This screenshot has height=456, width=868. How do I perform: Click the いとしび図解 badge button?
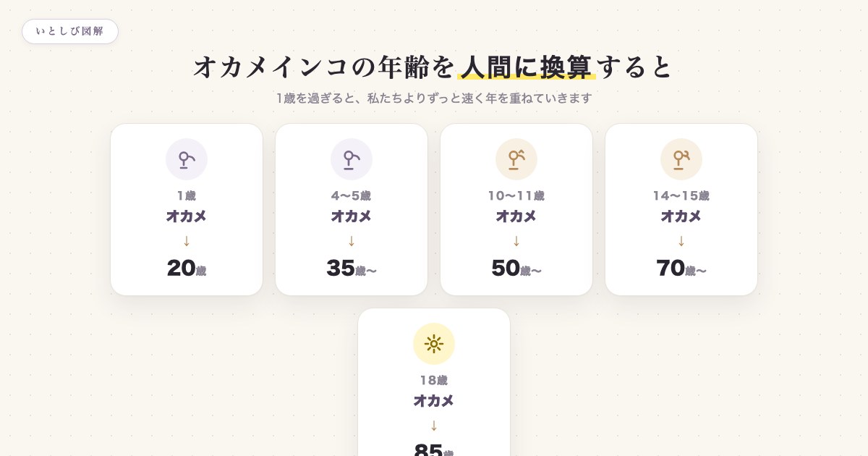[x=70, y=31]
